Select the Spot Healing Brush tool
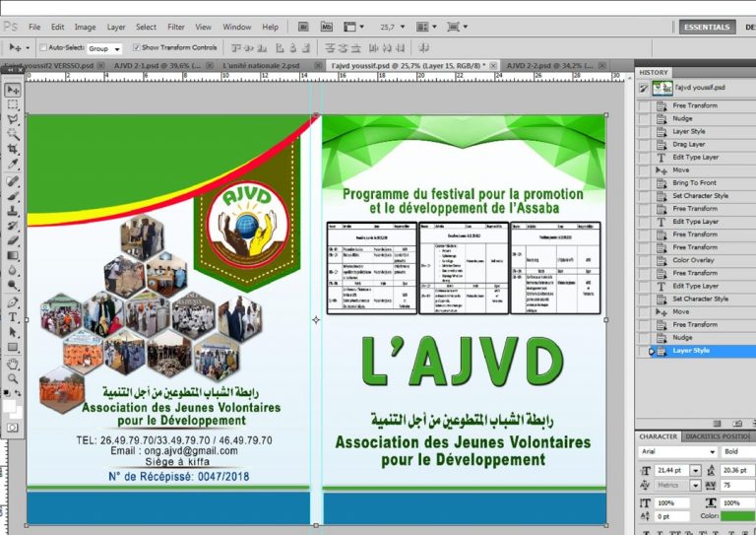Screen dimensions: 756x535 pyautogui.click(x=13, y=181)
